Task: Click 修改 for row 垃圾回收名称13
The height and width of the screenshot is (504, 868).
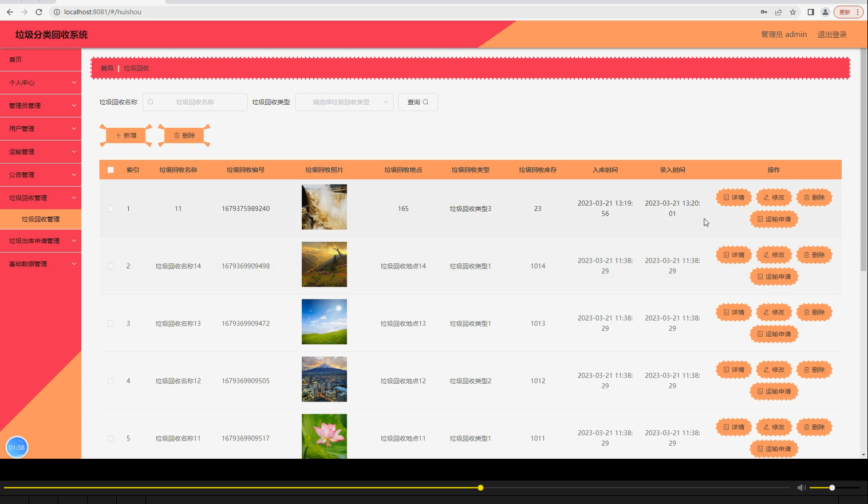Action: click(x=774, y=312)
